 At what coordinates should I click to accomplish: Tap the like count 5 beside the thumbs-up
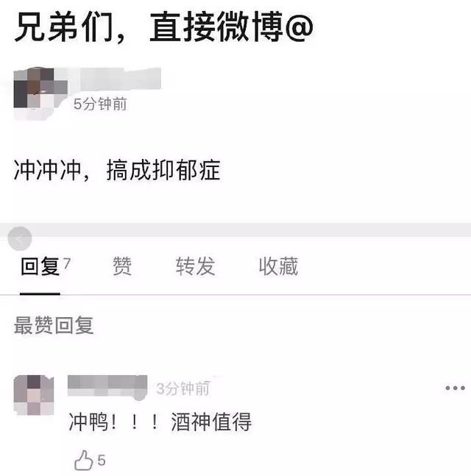click(102, 461)
